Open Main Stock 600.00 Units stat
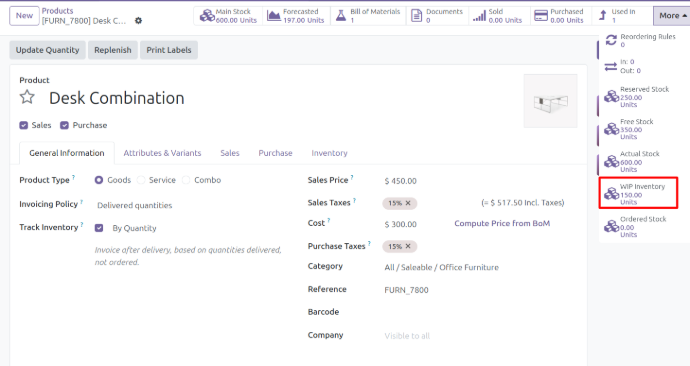This screenshot has width=690, height=366. click(228, 16)
